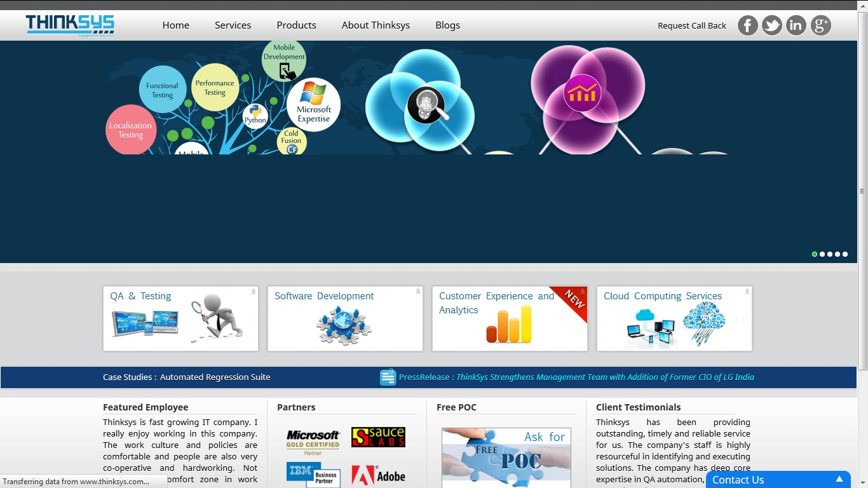Viewport: 868px width, 488px height.
Task: Click the page's vertical scrollbar thumb
Action: click(x=862, y=191)
